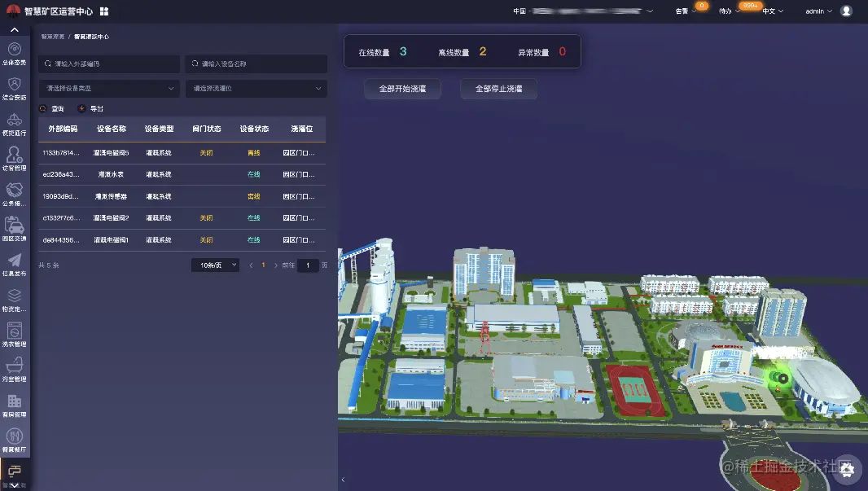The height and width of the screenshot is (491, 868).
Task: Click the 全部开始浇灌 button
Action: click(402, 89)
